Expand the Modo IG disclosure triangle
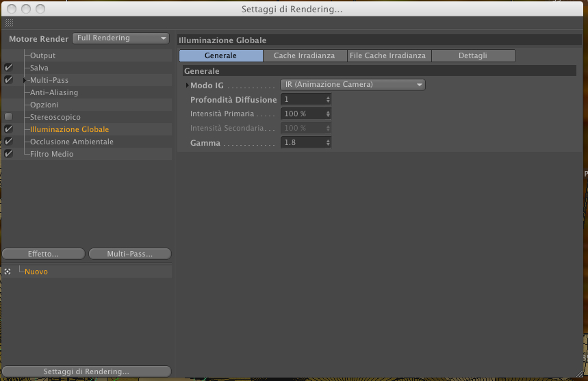Image resolution: width=588 pixels, height=381 pixels. point(187,85)
